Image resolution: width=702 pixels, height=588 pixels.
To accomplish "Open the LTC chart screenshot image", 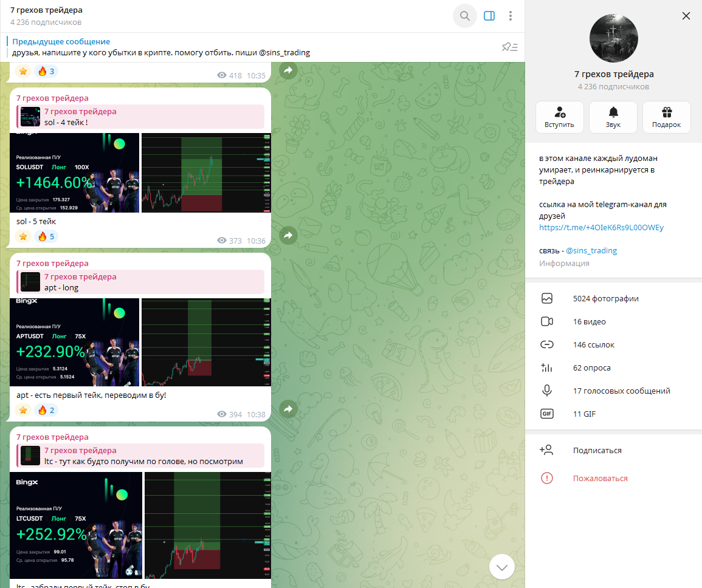I will 208,525.
